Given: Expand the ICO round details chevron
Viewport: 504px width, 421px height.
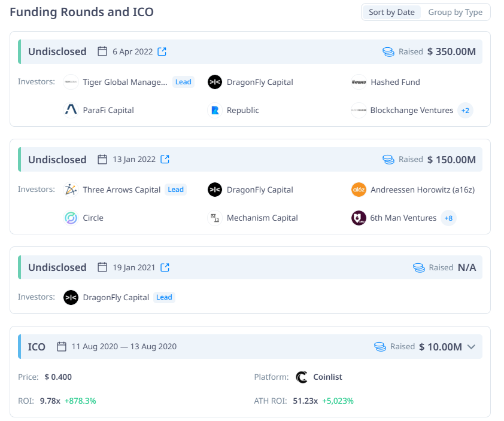Looking at the screenshot, I should pyautogui.click(x=471, y=347).
